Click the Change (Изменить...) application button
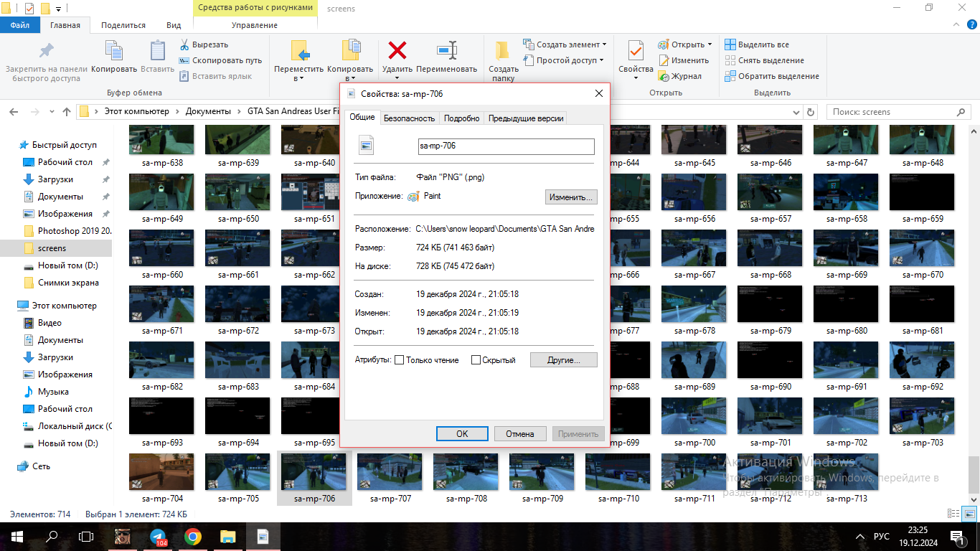 [571, 197]
